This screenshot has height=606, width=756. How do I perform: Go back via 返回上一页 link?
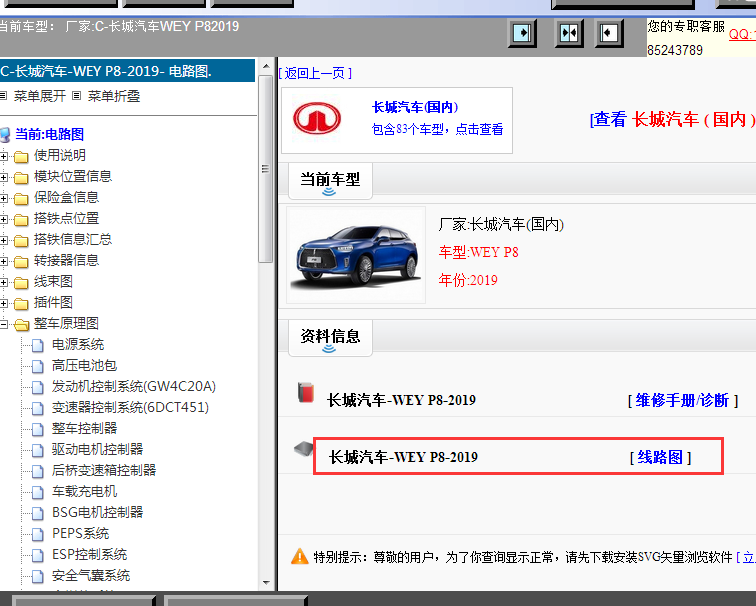(x=315, y=73)
